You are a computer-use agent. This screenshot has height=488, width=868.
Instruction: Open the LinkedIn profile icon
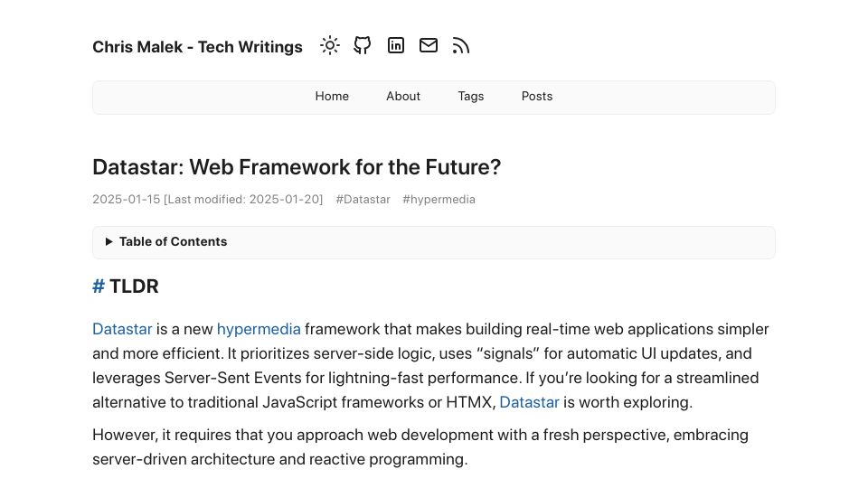(x=395, y=45)
